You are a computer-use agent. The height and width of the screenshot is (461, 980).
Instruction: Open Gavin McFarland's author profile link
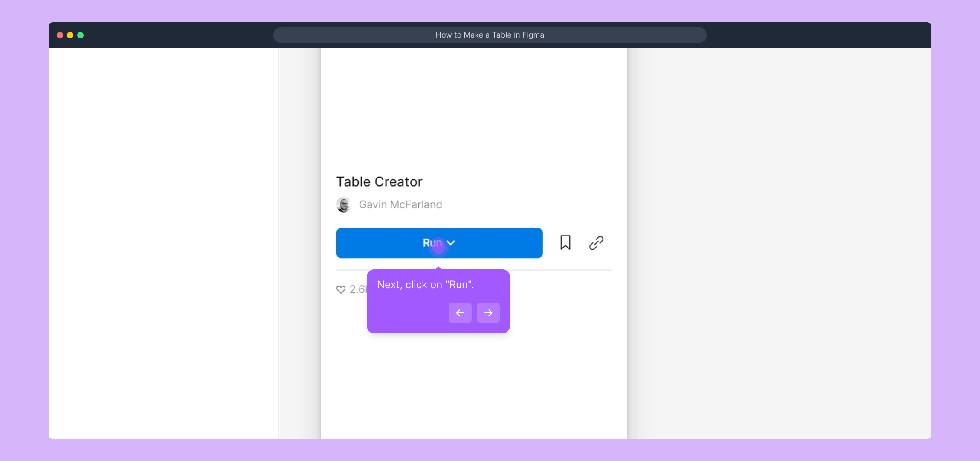click(400, 205)
